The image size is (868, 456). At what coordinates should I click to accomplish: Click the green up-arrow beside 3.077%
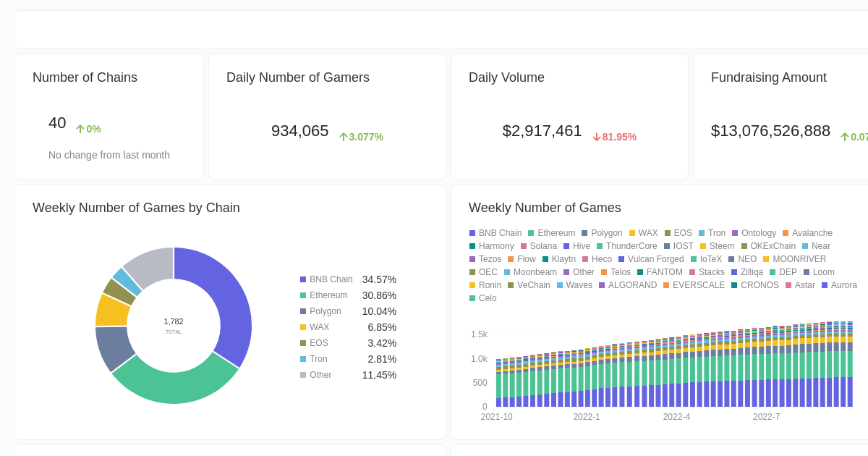pyautogui.click(x=342, y=136)
